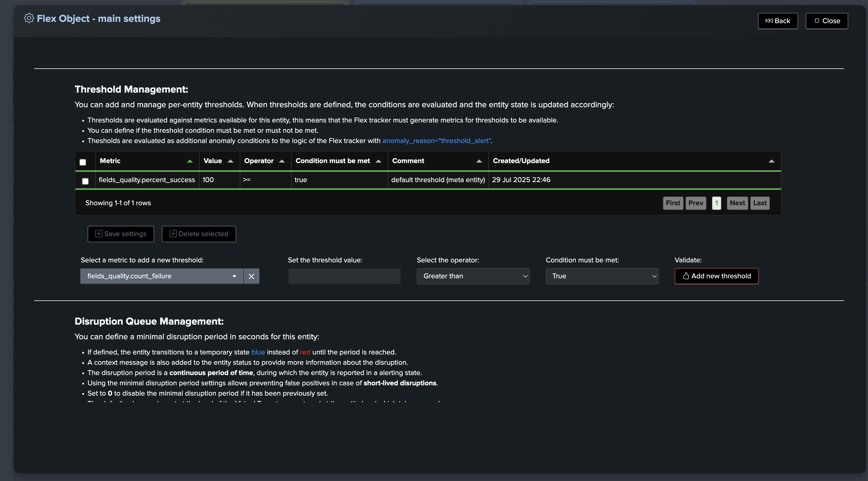
Task: Open the metric selector showing fields_quality.count_failure
Action: 162,276
